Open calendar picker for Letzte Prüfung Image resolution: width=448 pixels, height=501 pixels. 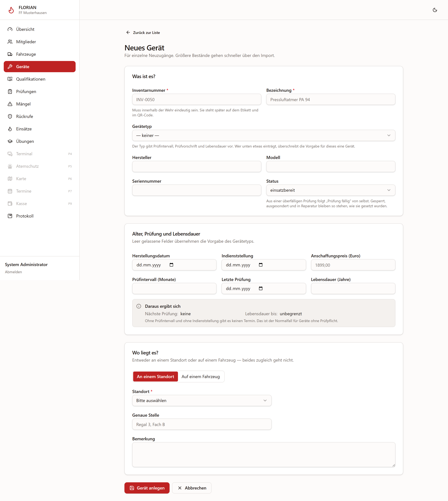point(261,288)
